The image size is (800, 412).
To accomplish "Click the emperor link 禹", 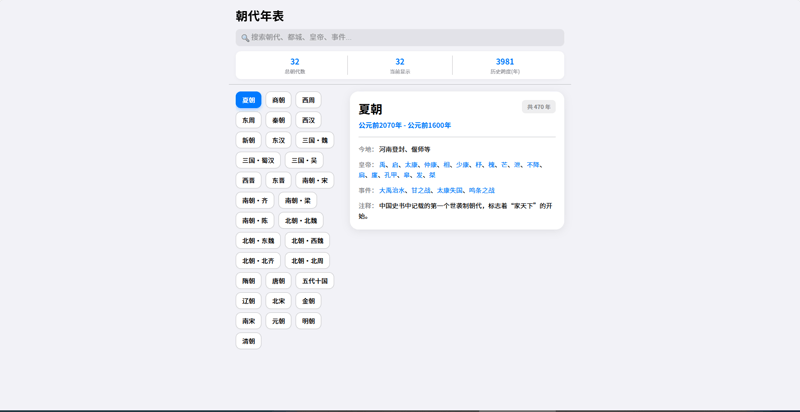I will (382, 165).
